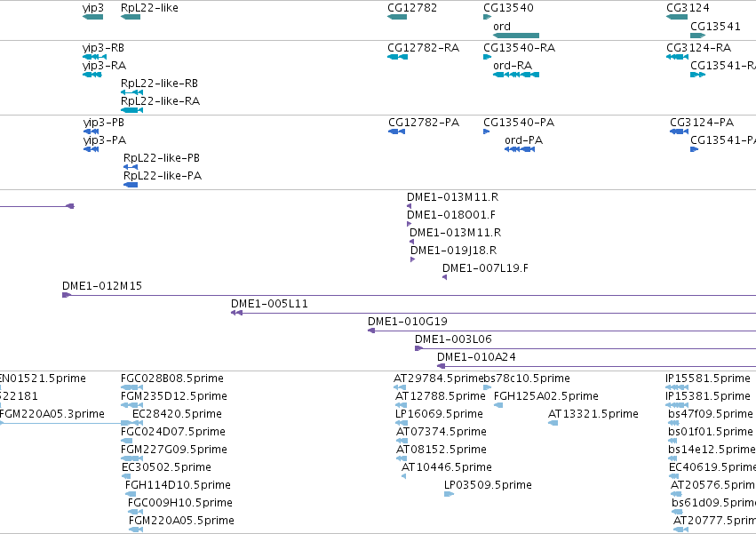Click the CG12782-PA protein glyph
The height and width of the screenshot is (534, 756).
pos(396,132)
